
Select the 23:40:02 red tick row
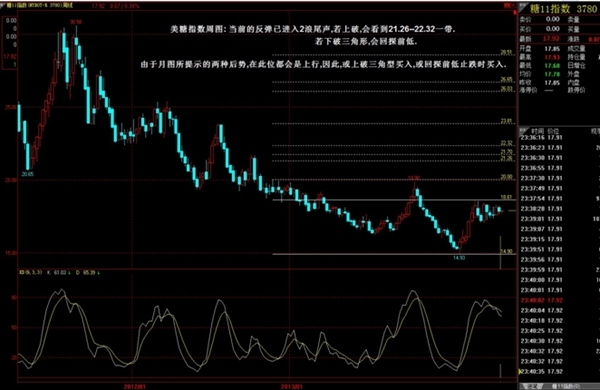pyautogui.click(x=541, y=300)
